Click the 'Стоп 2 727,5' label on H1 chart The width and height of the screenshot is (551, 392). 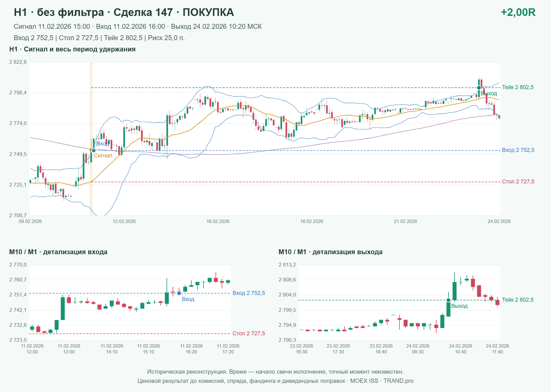point(518,182)
